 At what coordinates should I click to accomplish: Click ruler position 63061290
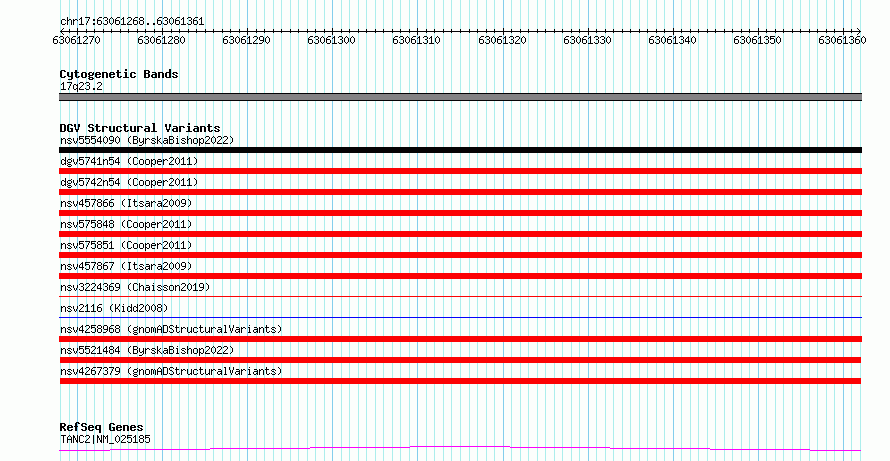click(246, 40)
